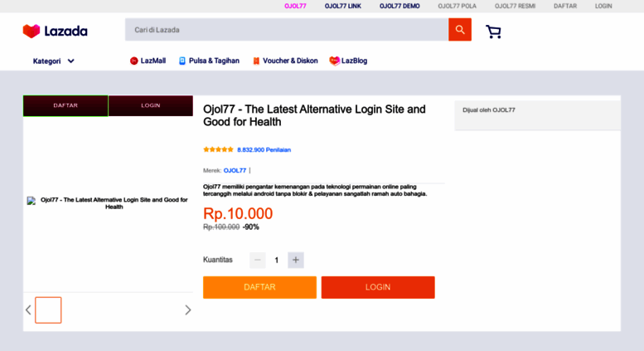Decrease quantity with minus button
Image resolution: width=644 pixels, height=351 pixels.
(x=258, y=260)
